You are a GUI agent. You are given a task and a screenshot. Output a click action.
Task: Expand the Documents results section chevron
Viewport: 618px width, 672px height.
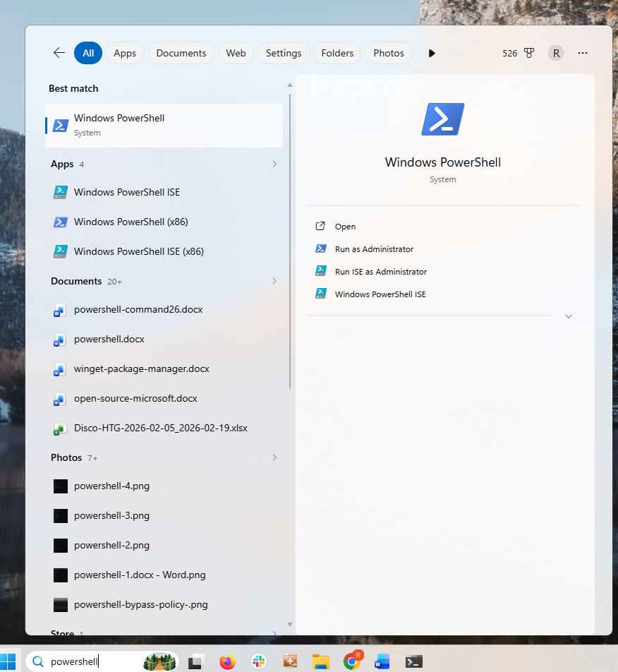[274, 281]
